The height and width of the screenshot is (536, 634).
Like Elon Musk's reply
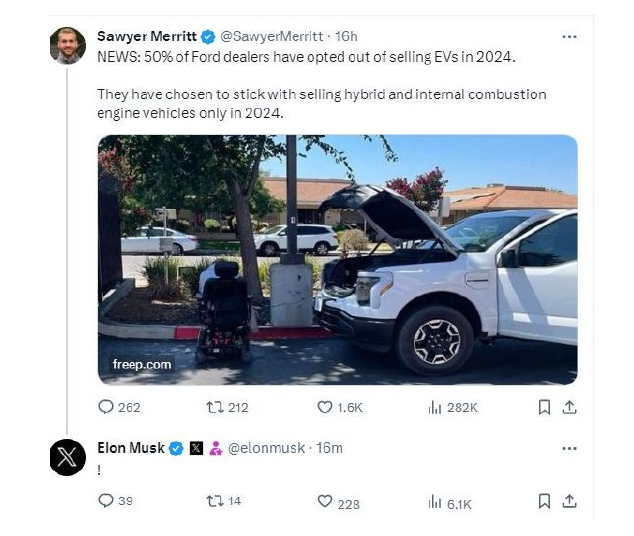[324, 502]
